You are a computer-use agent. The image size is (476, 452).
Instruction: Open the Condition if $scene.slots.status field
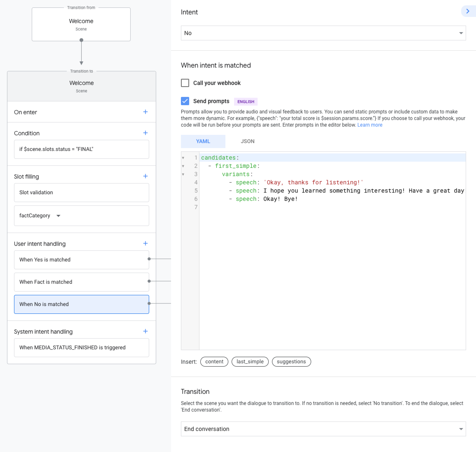pyautogui.click(x=81, y=149)
